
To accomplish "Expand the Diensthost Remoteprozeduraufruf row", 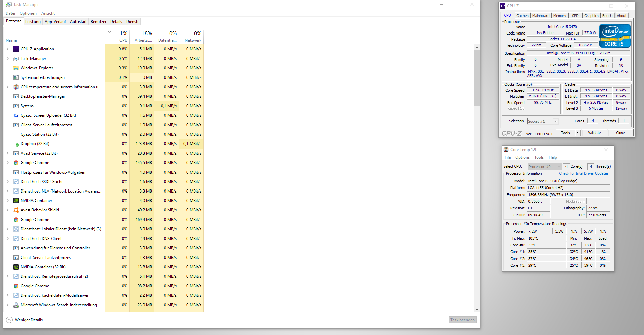I will 8,276.
